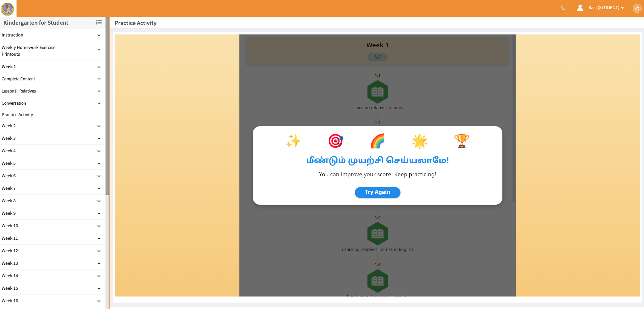Image resolution: width=644 pixels, height=309 pixels.
Task: Click the sparkles emoji in popup
Action: (x=293, y=141)
